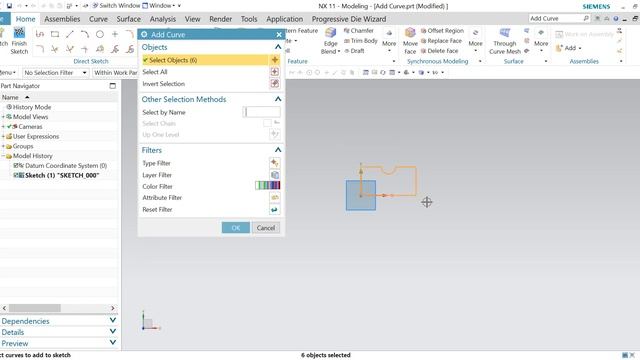Click the Type Filter icon
640x360 pixels.
275,163
